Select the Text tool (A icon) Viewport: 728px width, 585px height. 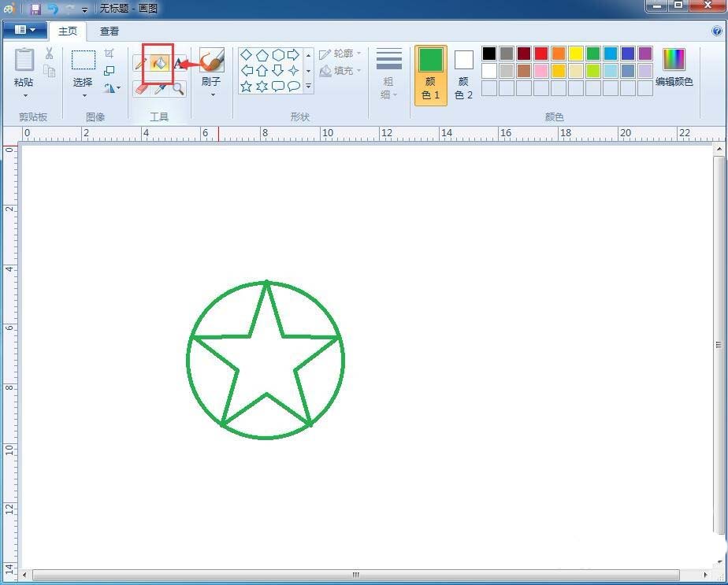tap(178, 63)
